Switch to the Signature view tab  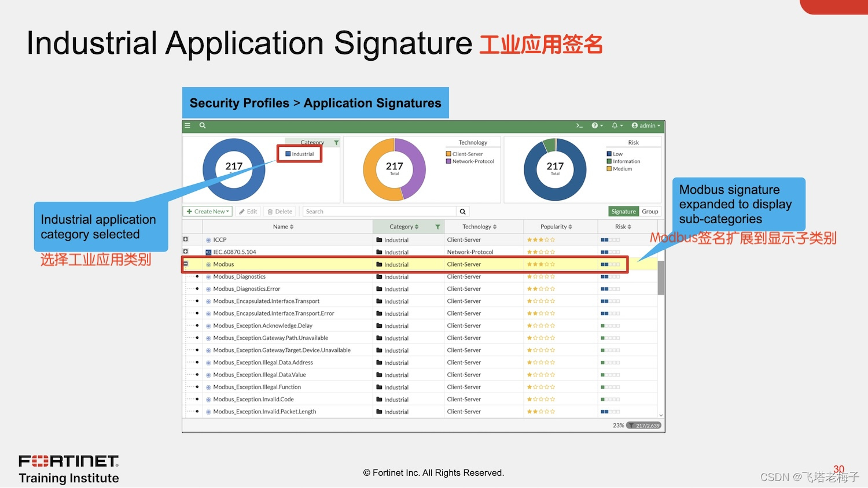click(623, 212)
